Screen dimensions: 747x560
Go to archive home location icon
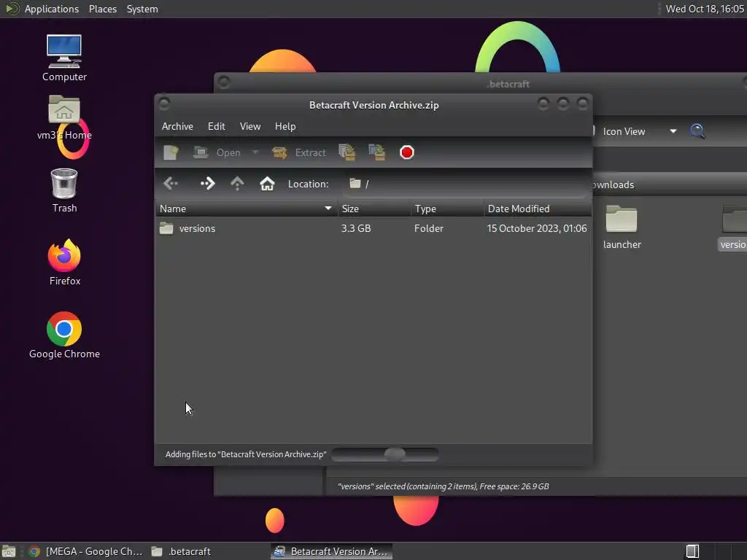[267, 183]
